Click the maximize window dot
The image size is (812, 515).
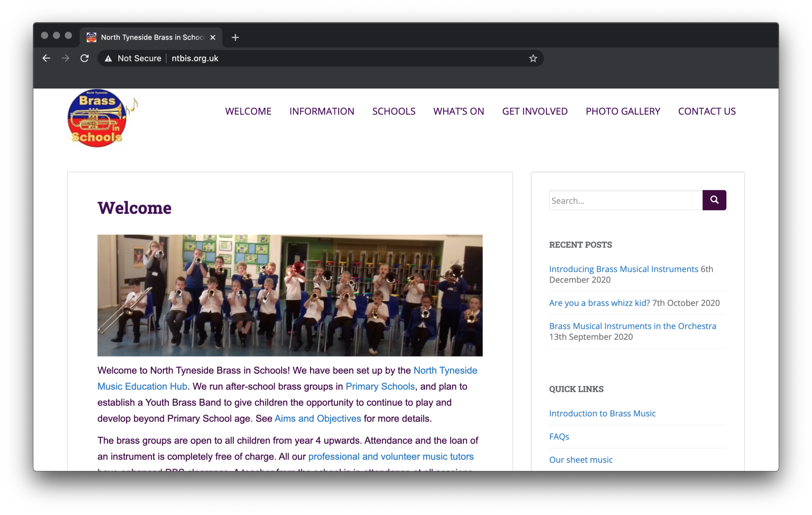click(69, 36)
